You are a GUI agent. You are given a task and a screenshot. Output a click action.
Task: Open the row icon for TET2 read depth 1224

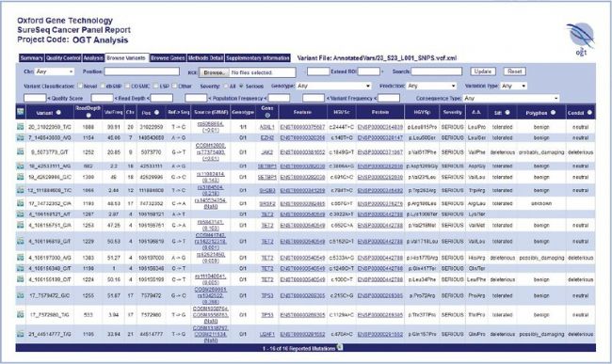pos(21,279)
